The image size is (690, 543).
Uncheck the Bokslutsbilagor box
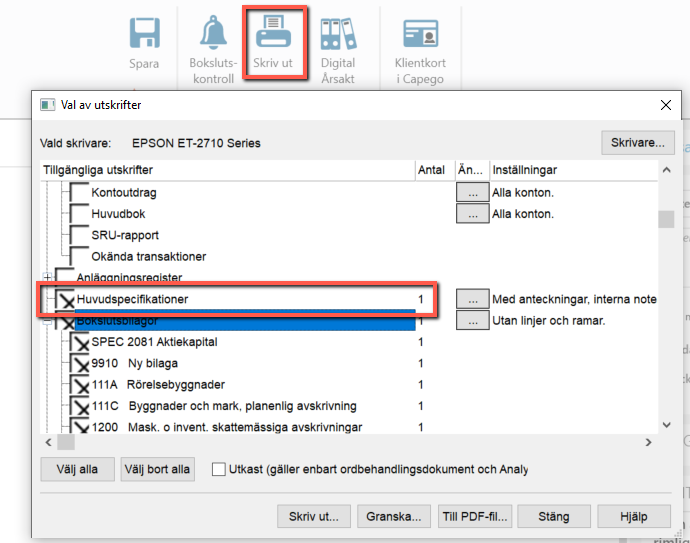coord(65,321)
